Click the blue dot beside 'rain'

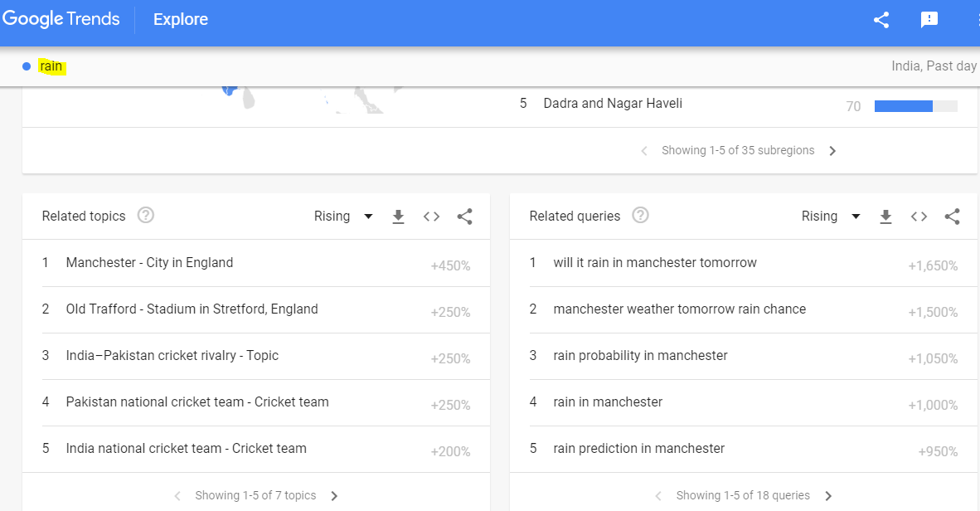click(x=27, y=66)
